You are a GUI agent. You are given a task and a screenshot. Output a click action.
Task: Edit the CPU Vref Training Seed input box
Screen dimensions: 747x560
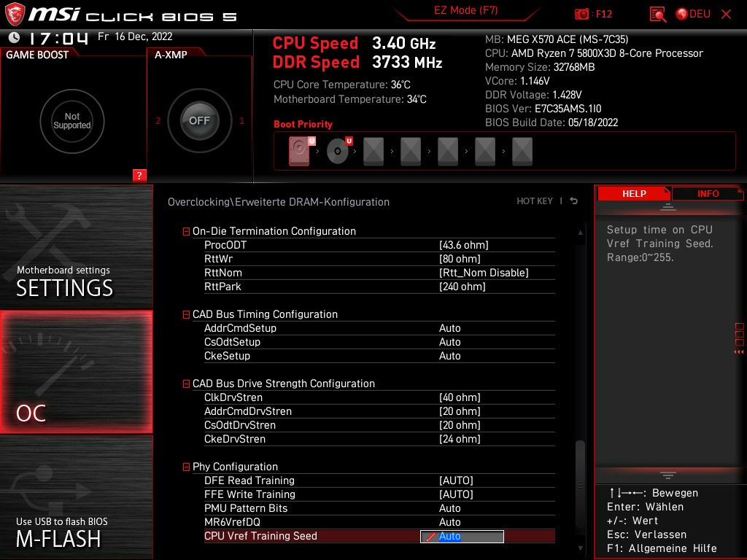coord(462,536)
